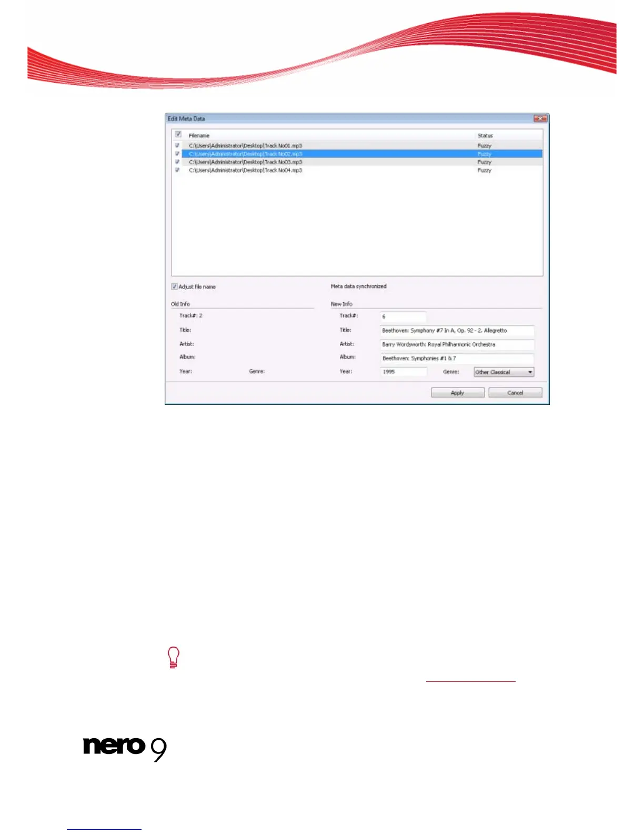Click the Fuzzy status of Track No01.mp3
Screen dimensions: 644x834
point(485,146)
